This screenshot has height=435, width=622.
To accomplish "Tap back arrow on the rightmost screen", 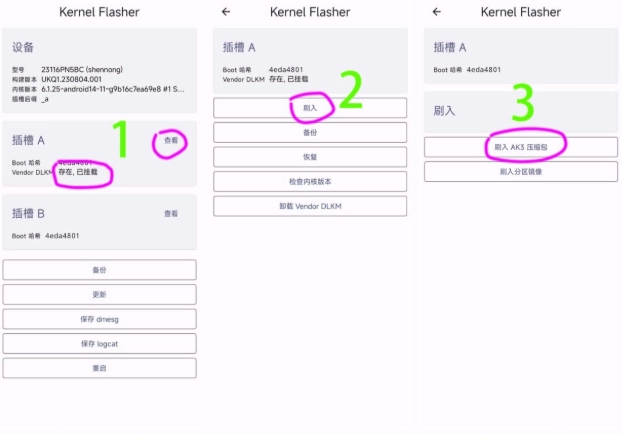I will [437, 12].
